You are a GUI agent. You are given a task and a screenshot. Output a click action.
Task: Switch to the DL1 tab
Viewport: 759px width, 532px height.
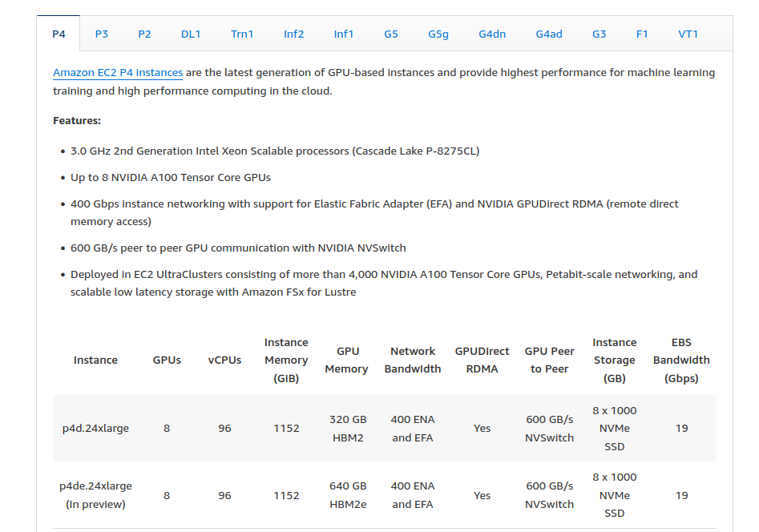point(191,34)
